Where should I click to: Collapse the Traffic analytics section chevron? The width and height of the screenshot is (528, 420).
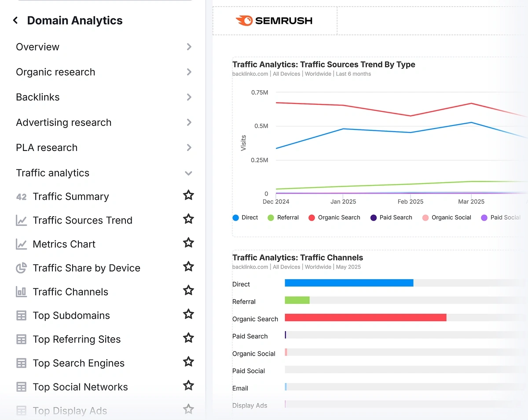(x=189, y=173)
